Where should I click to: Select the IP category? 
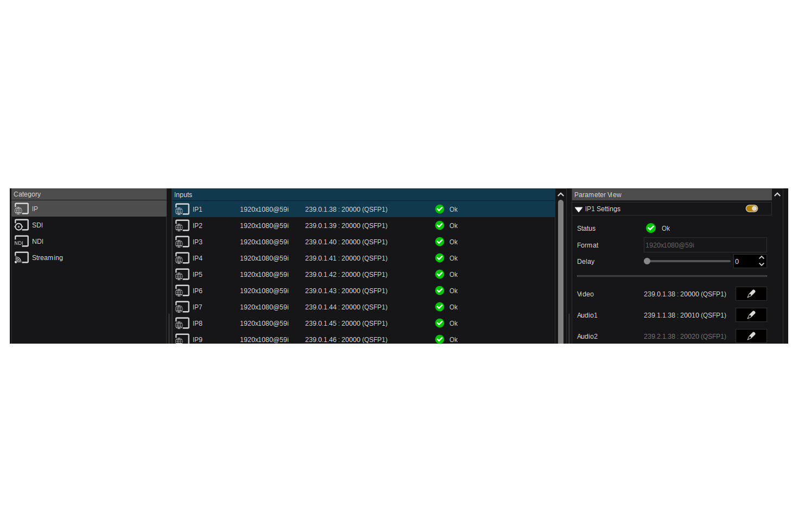[x=35, y=209]
